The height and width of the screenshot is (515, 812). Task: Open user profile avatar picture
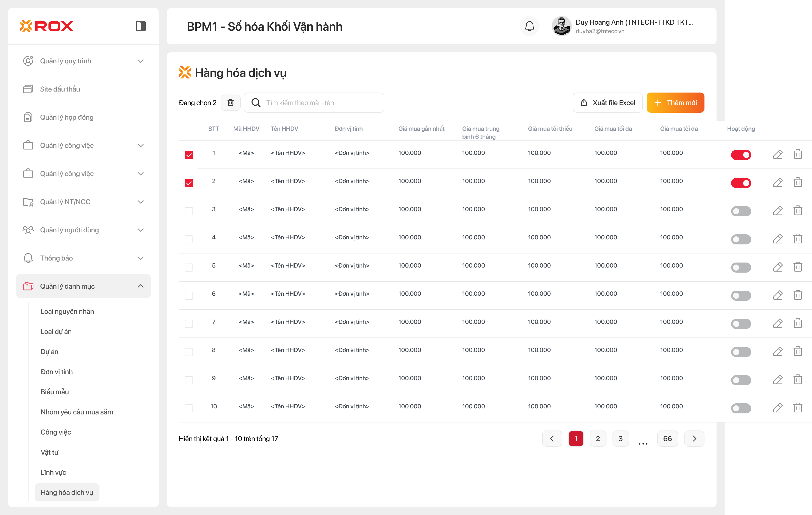pos(562,26)
